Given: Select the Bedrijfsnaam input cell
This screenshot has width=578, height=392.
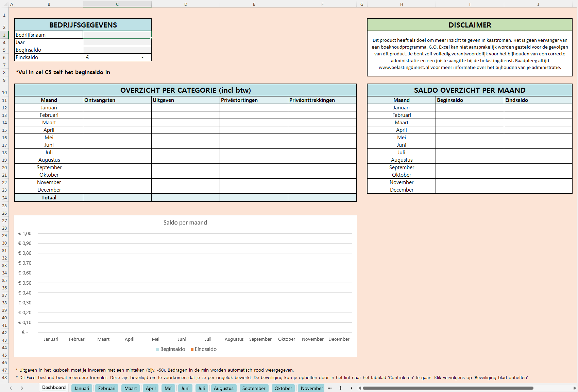Looking at the screenshot, I should (117, 35).
